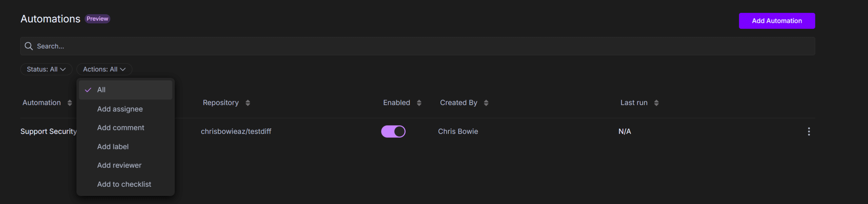Image resolution: width=868 pixels, height=204 pixels.
Task: Select the Add reviewer option
Action: click(x=119, y=165)
